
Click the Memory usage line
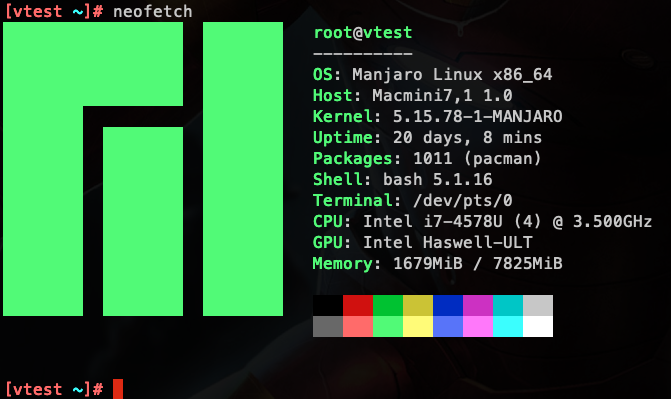click(437, 264)
